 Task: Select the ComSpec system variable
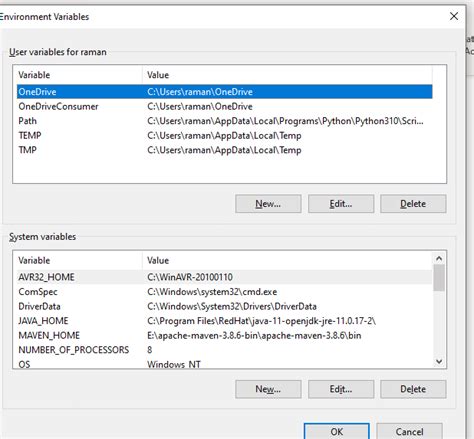225,292
